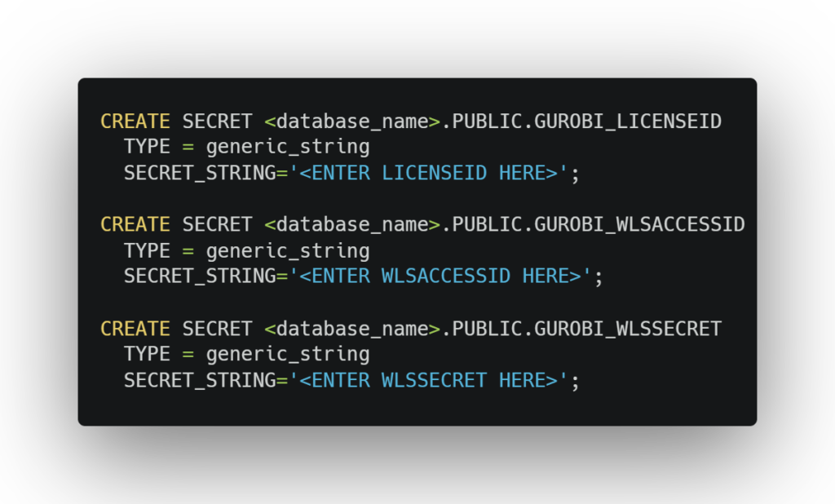Screen dimensions: 835x504
Task: Click the first CREATE keyword
Action: pos(135,122)
